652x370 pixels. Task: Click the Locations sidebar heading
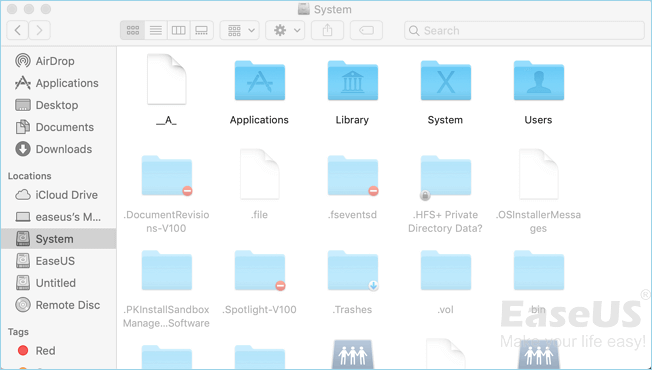point(30,176)
